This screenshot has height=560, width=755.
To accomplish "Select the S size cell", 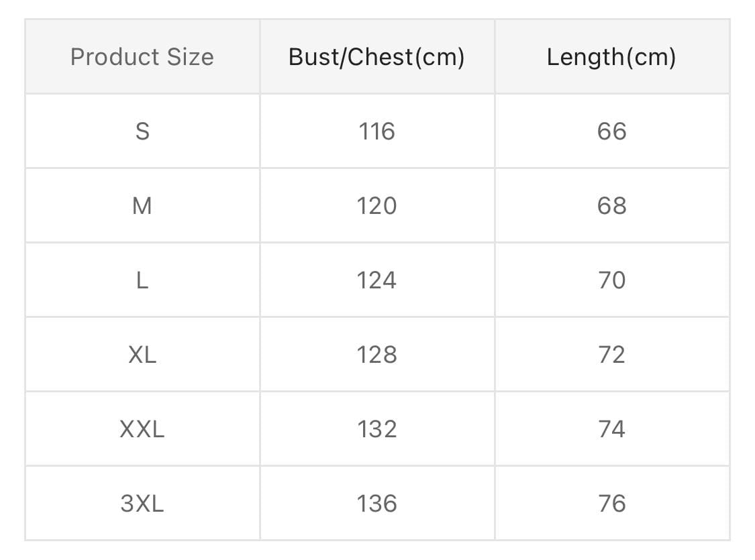I will coord(142,131).
